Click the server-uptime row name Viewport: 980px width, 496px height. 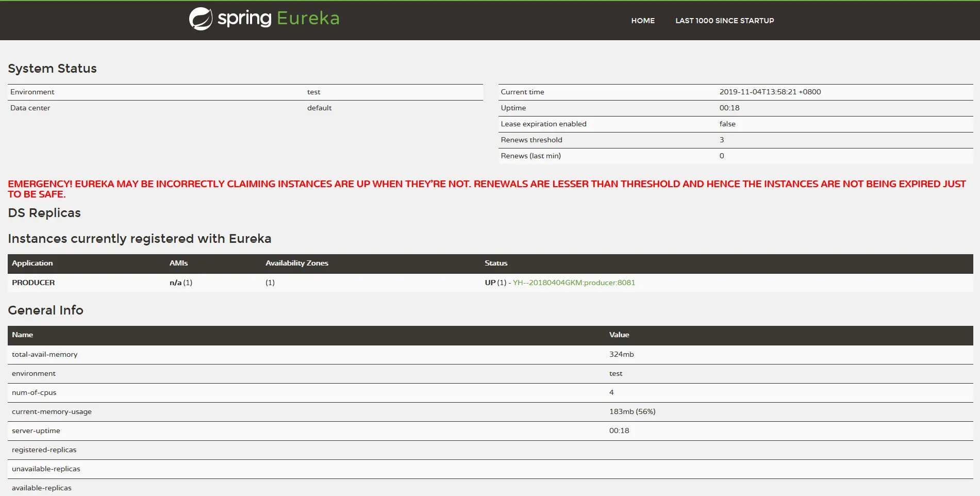tap(36, 431)
